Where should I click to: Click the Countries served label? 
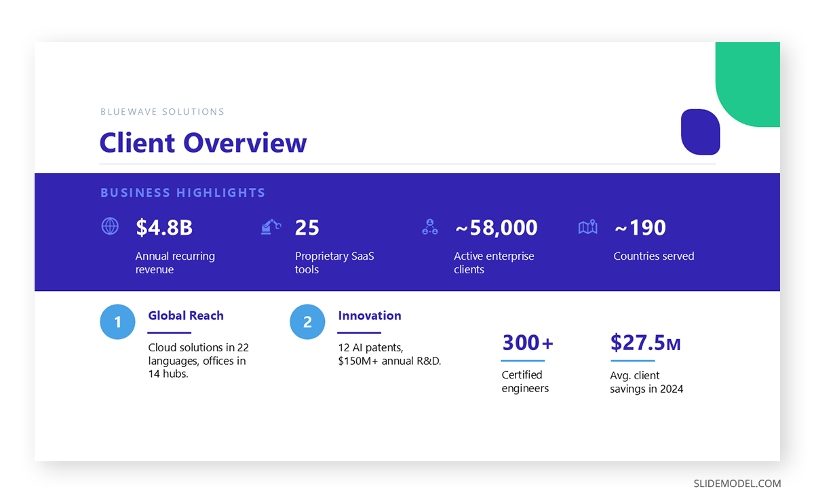point(654,256)
